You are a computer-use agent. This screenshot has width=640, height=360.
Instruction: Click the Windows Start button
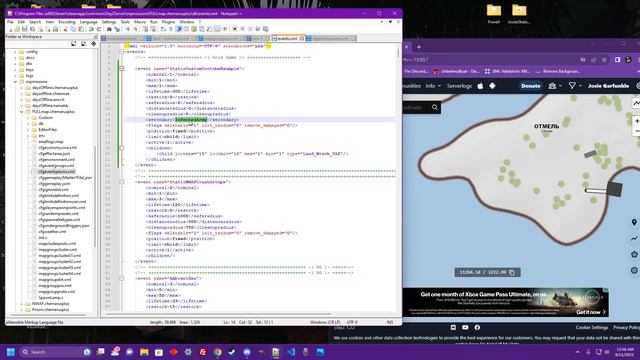tap(11, 352)
